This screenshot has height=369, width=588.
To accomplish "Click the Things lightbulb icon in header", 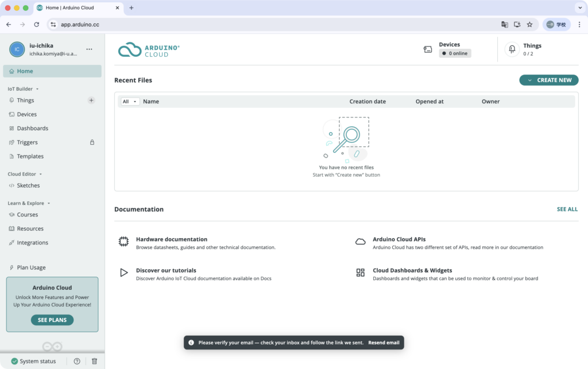I will pyautogui.click(x=512, y=49).
